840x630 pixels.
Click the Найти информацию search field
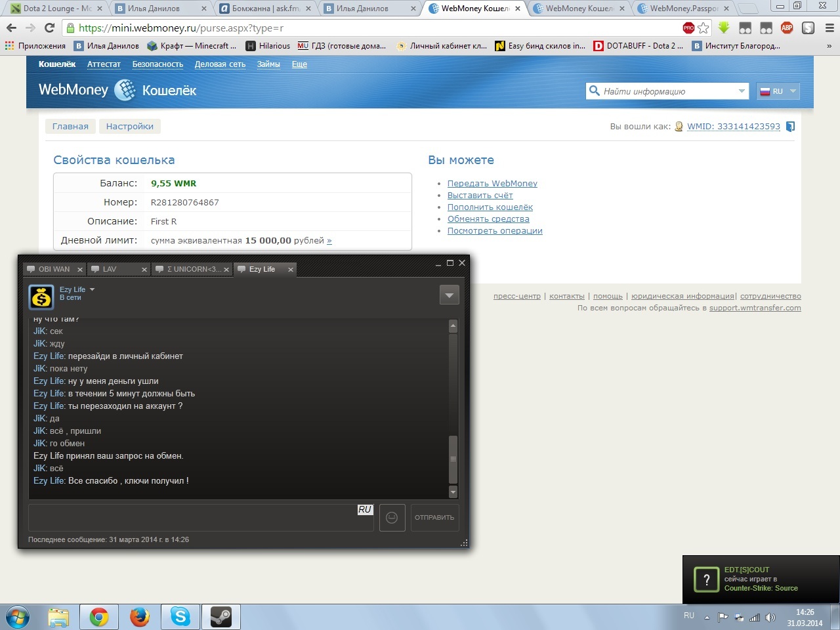click(x=667, y=91)
